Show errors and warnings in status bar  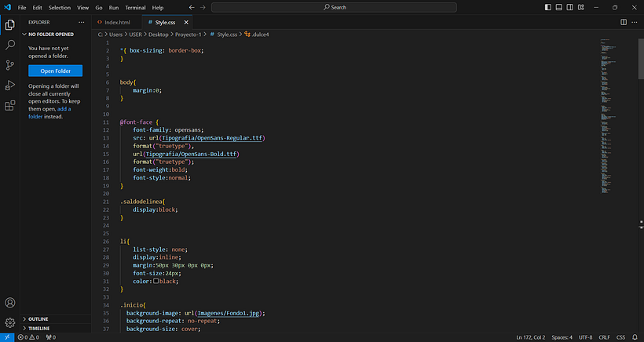(x=28, y=337)
